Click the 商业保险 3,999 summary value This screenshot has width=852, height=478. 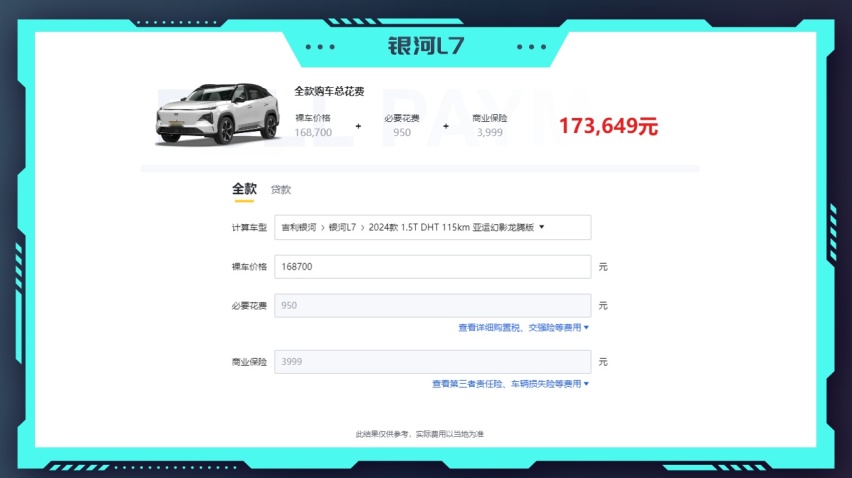[490, 133]
